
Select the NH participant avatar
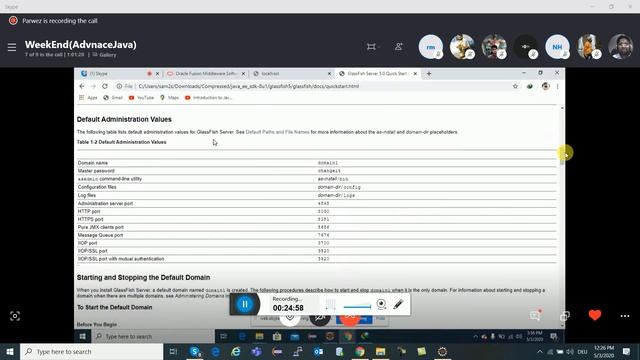(x=558, y=47)
